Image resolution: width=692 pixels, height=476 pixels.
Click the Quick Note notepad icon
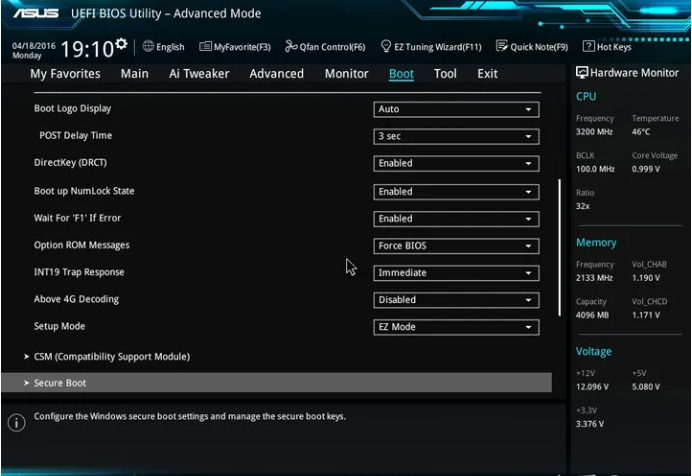502,46
